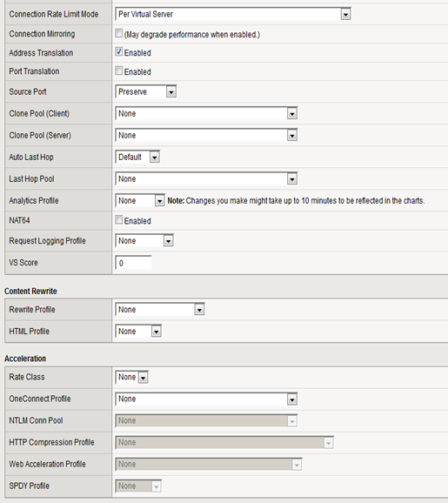Click the VS Score input field
Screen dimensions: 448x503
tap(133, 263)
